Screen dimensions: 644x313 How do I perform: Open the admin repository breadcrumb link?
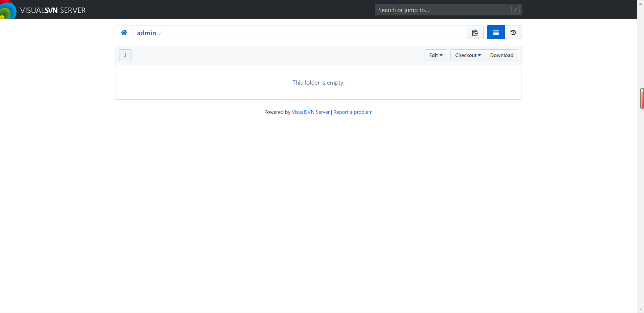146,33
